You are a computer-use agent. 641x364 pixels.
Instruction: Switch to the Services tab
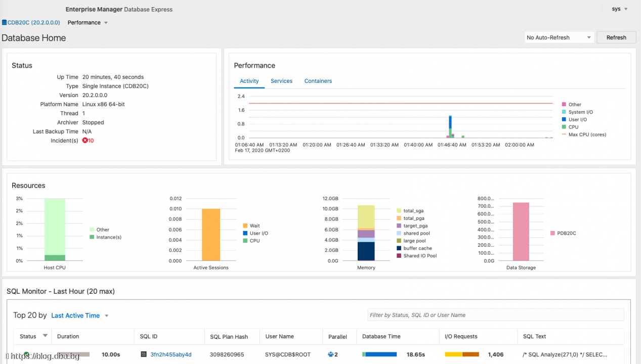(x=281, y=81)
